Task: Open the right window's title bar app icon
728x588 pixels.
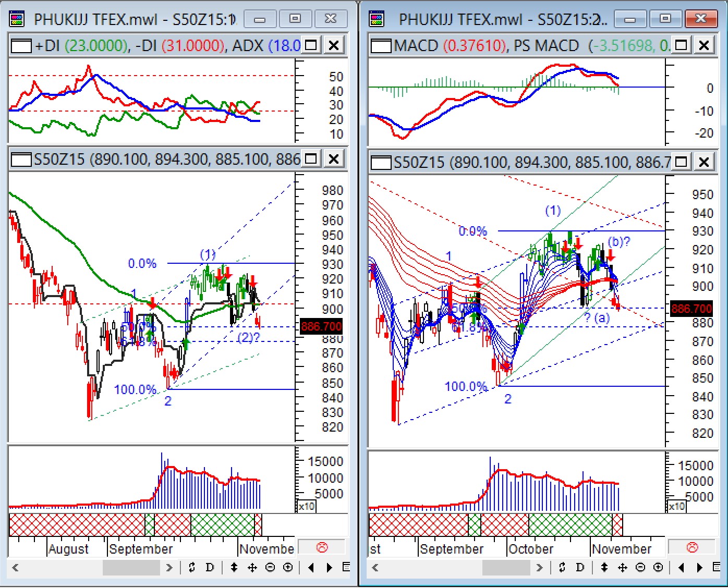Action: pos(377,19)
